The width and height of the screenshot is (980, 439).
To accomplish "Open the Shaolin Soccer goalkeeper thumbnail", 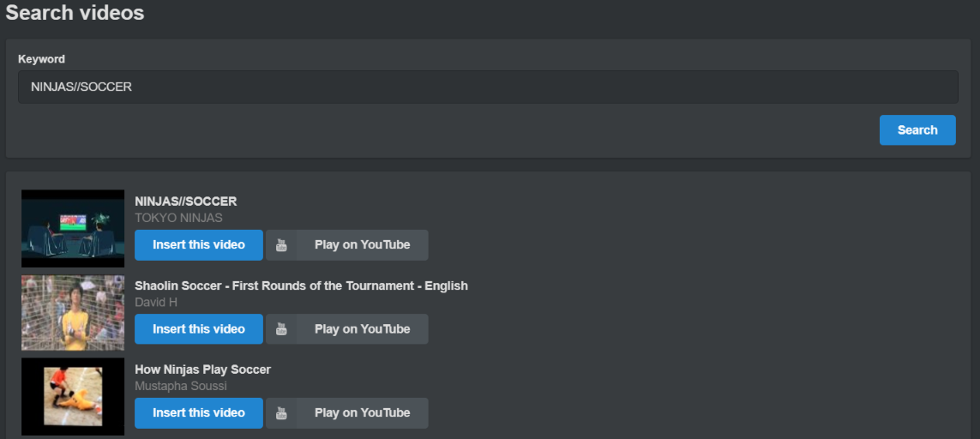I will coord(73,313).
